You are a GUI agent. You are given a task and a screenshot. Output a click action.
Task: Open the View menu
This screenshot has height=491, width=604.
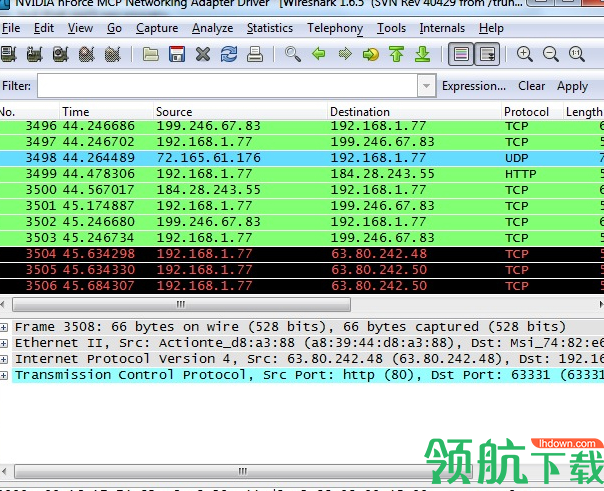pyautogui.click(x=80, y=28)
